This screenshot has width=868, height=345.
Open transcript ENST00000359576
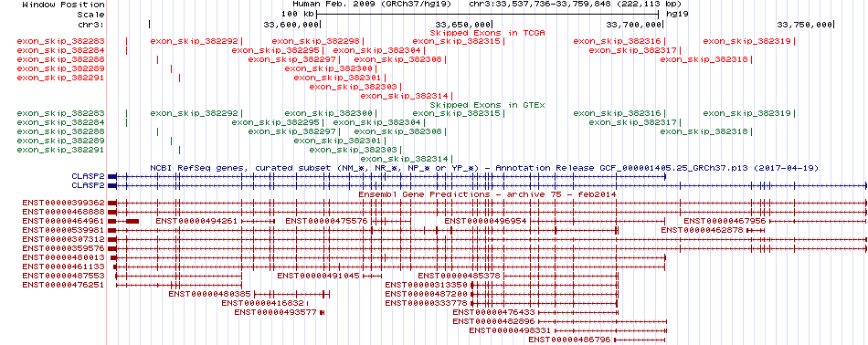click(x=63, y=248)
